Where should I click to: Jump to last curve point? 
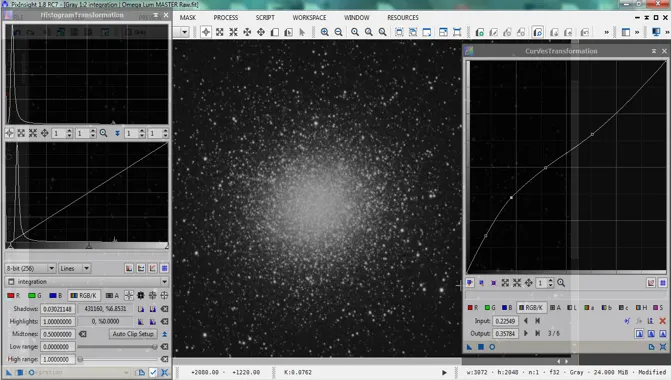[537, 333]
